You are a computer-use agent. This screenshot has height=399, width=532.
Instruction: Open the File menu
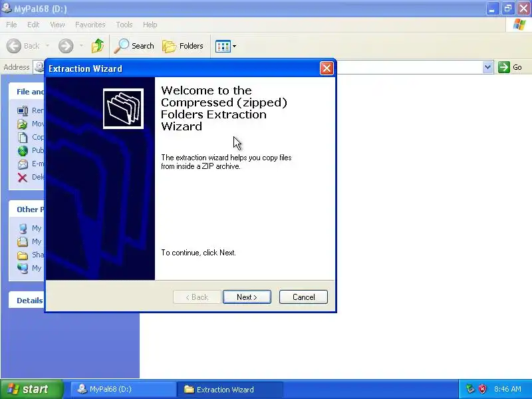click(11, 25)
